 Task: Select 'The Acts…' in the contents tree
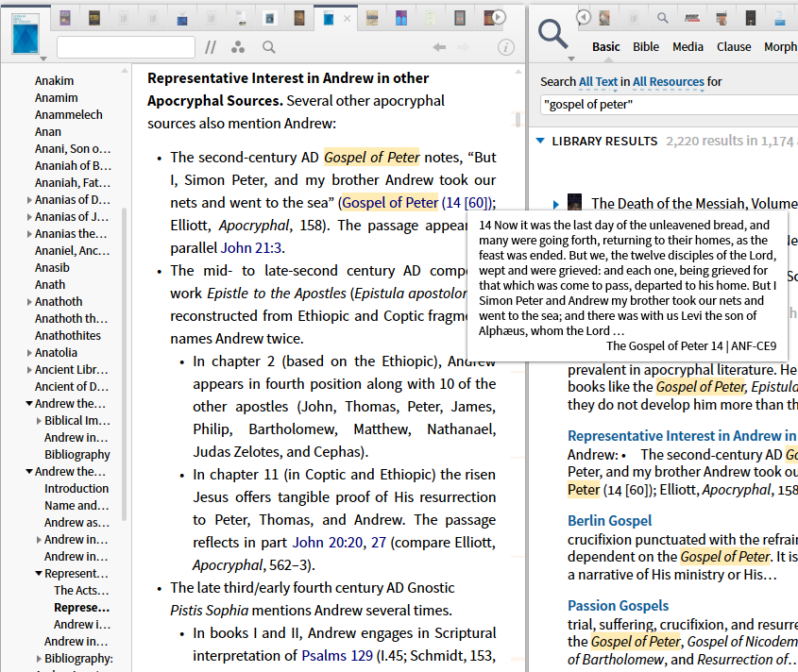[x=81, y=591]
